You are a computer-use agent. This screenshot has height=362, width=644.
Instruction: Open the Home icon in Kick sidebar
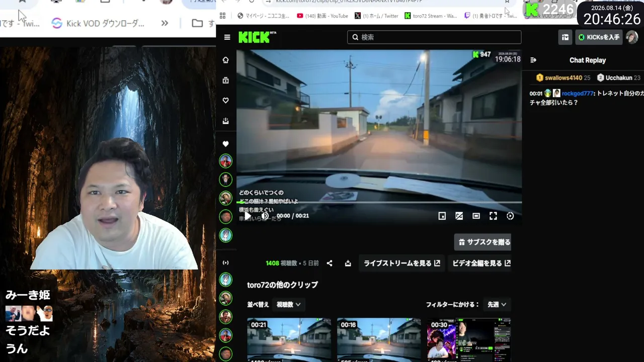(x=225, y=60)
